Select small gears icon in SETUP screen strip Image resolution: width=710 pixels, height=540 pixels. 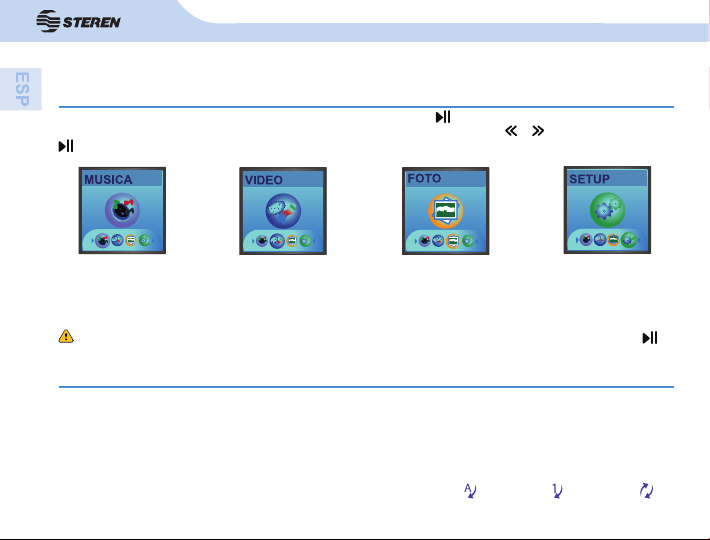point(629,239)
